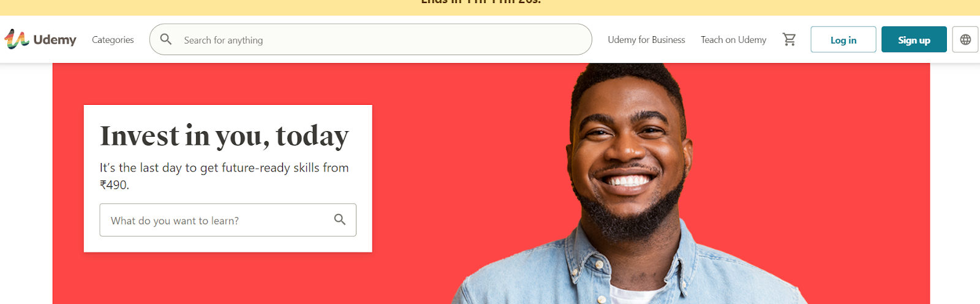Click the magnifier icon in the header search bar
This screenshot has width=980, height=304.
tap(166, 39)
